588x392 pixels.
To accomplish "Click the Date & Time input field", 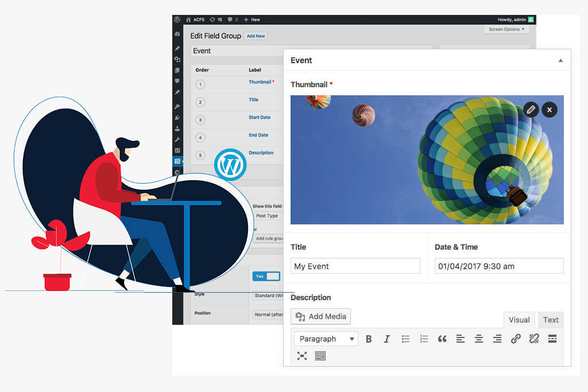I will pyautogui.click(x=499, y=266).
